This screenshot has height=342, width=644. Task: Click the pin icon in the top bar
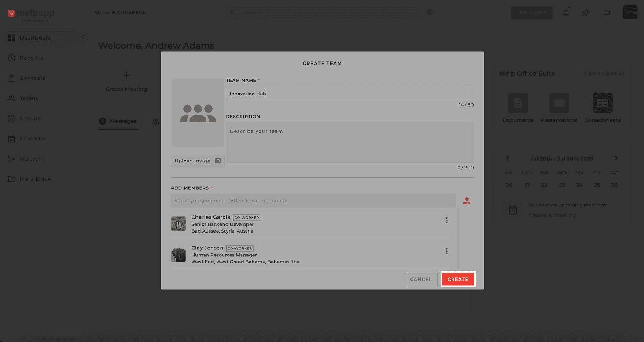pos(586,13)
